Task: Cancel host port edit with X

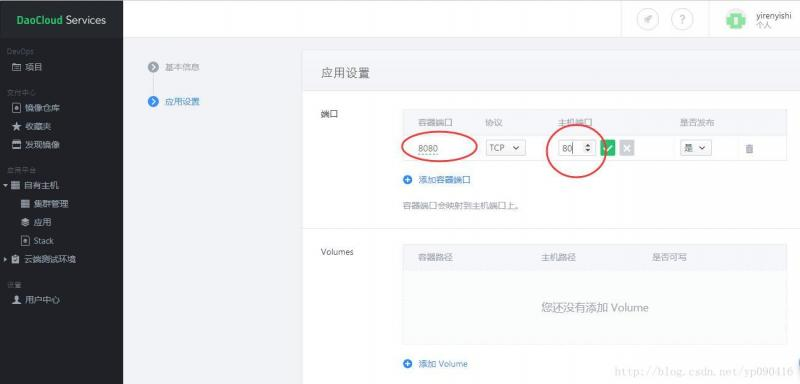Action: point(627,148)
